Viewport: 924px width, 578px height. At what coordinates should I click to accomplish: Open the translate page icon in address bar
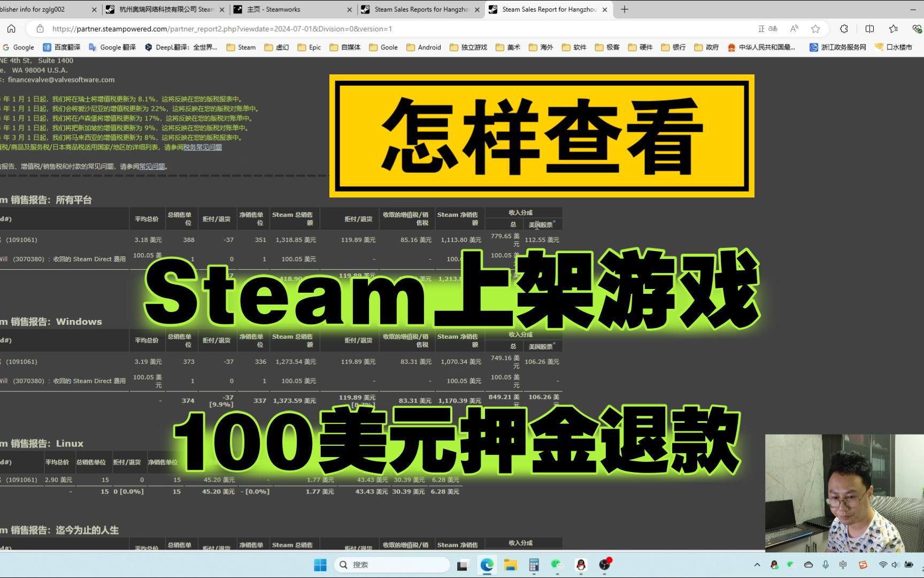(767, 29)
